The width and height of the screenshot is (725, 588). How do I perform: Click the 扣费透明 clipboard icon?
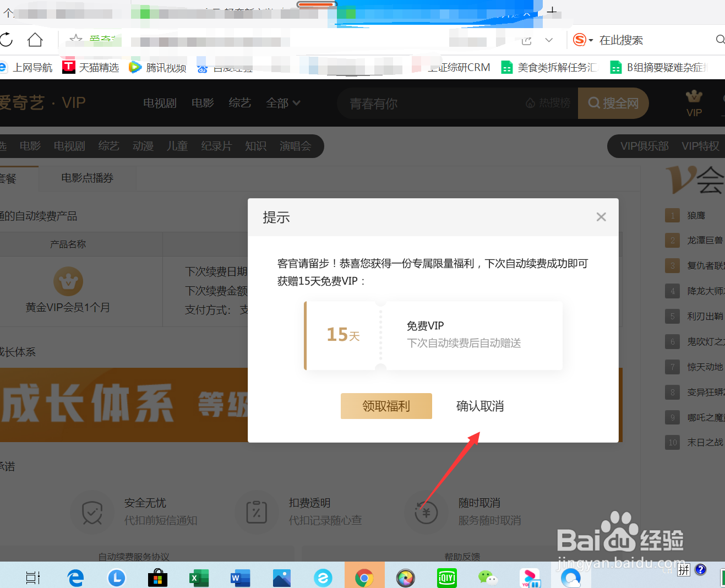[x=256, y=513]
